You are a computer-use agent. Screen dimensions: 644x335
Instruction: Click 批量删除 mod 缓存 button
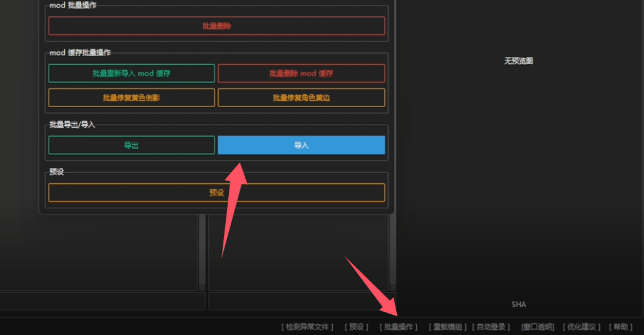[x=301, y=74]
